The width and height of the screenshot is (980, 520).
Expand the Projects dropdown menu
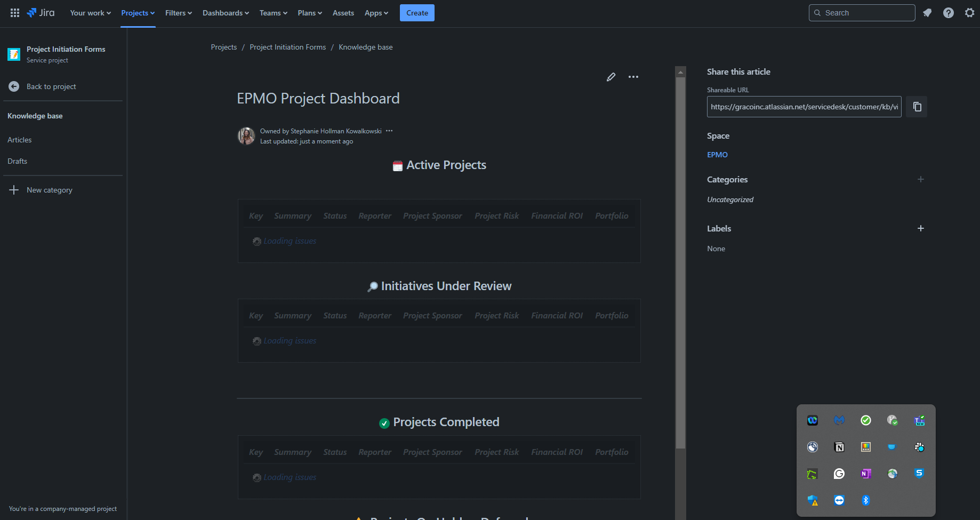click(138, 13)
